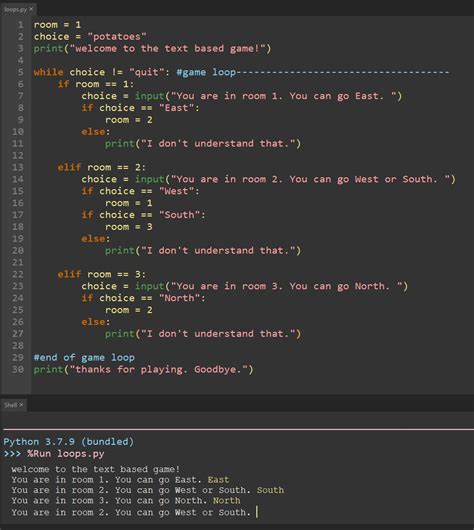474x530 pixels.
Task: Click 'if choice == "West":' line
Action: 140,191
